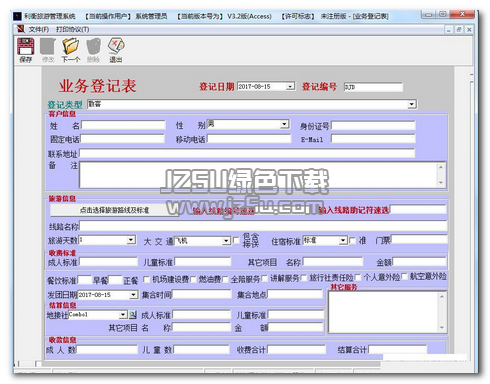
Task: Open the 打印协议(T) menu
Action: [72, 30]
